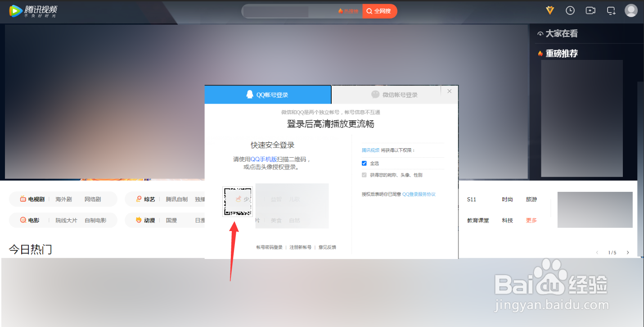
Task: Go to next page of 今日热门
Action: (x=628, y=253)
